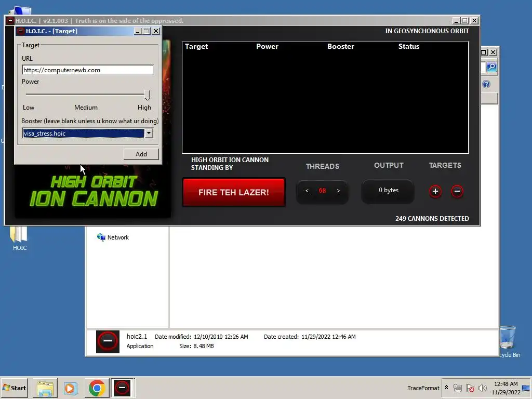This screenshot has height=399, width=532.
Task: Open Windows Explorer from the taskbar
Action: (45, 388)
